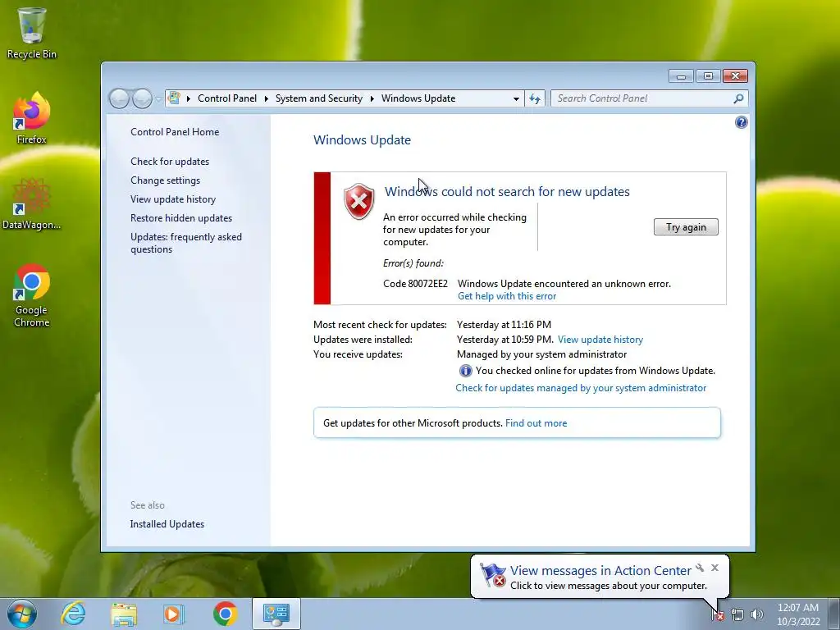
Task: Click the search magnifier icon in Control Panel
Action: 738,98
